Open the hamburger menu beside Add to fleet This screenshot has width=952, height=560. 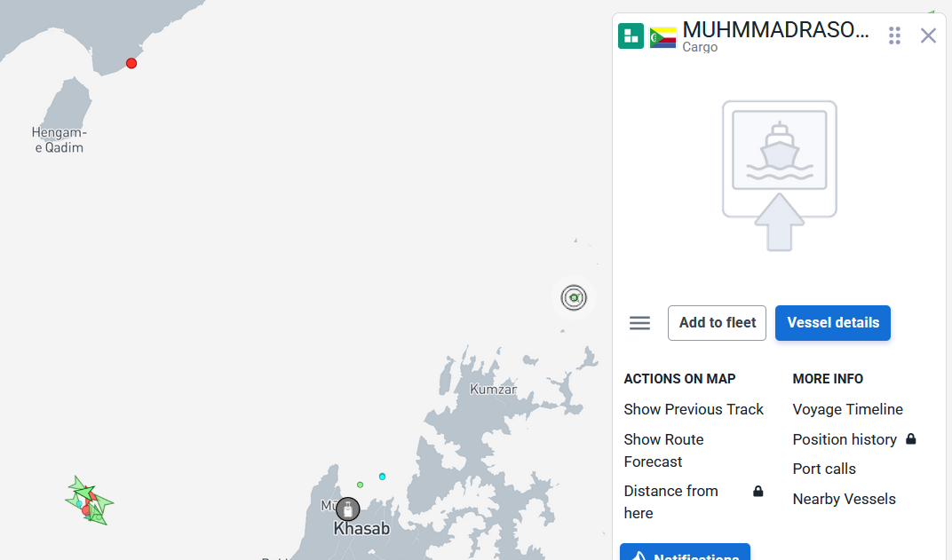[x=639, y=323]
